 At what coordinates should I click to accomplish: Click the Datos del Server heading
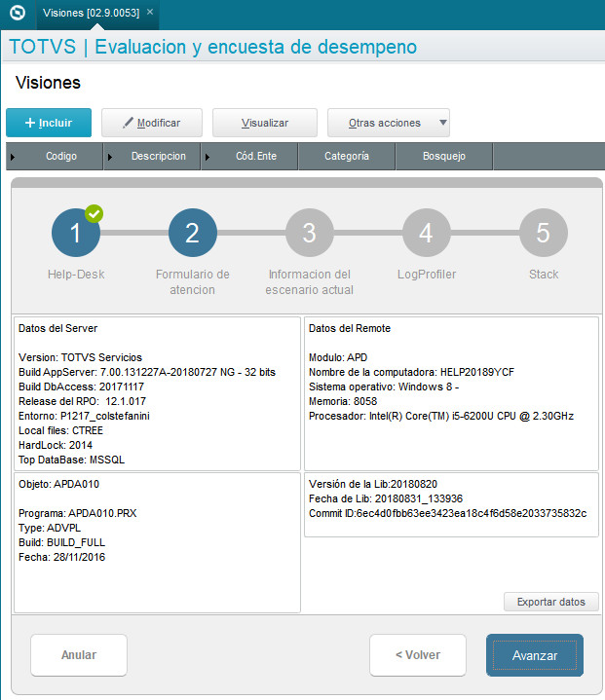click(58, 328)
